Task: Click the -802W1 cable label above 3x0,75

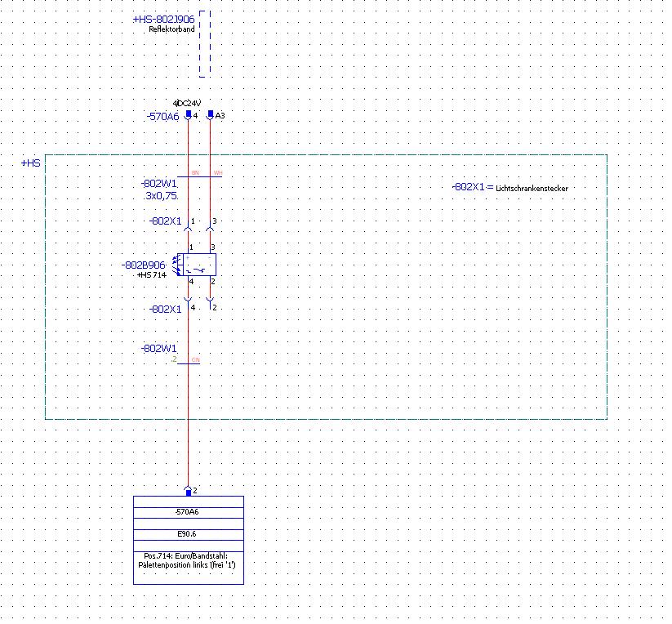Action: [x=160, y=185]
